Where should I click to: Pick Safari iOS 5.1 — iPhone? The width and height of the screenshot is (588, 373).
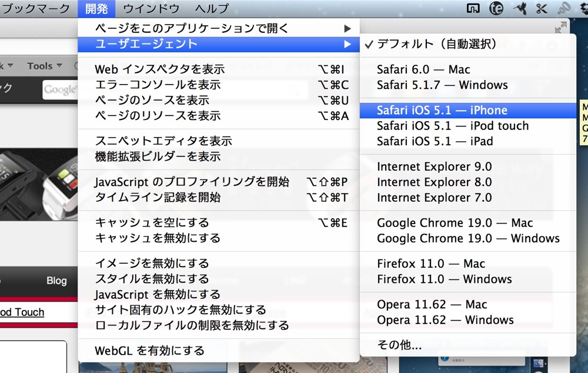tap(468, 111)
